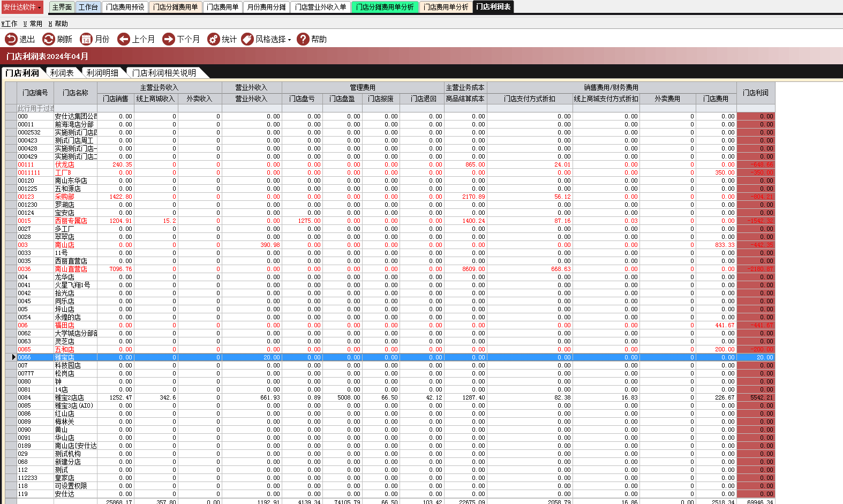Open the 月份 calendar icon

(x=86, y=39)
